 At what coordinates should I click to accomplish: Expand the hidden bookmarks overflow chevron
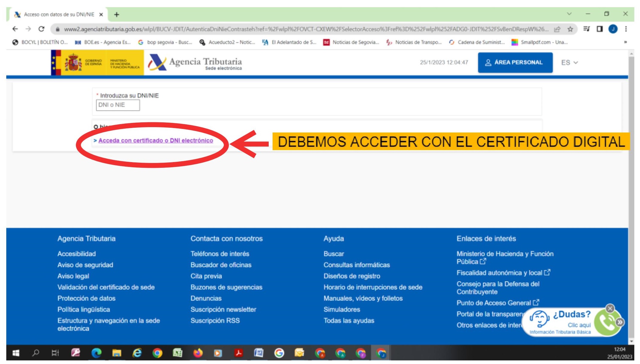(625, 42)
